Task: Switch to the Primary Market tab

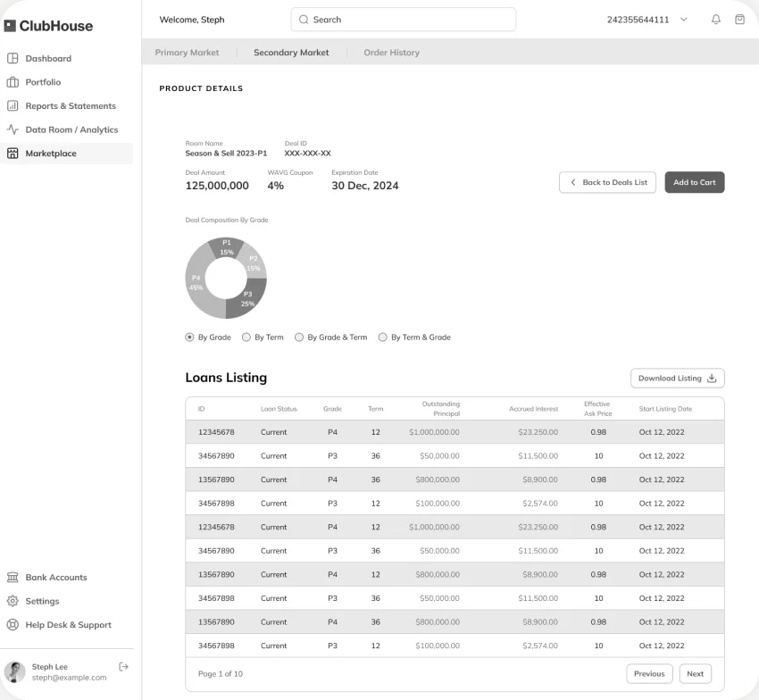Action: pos(187,53)
